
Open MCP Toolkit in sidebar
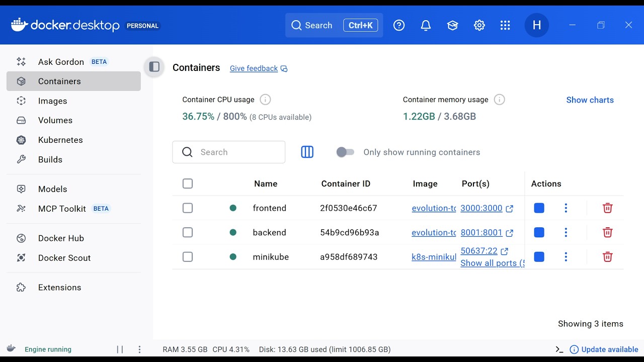tap(73, 209)
